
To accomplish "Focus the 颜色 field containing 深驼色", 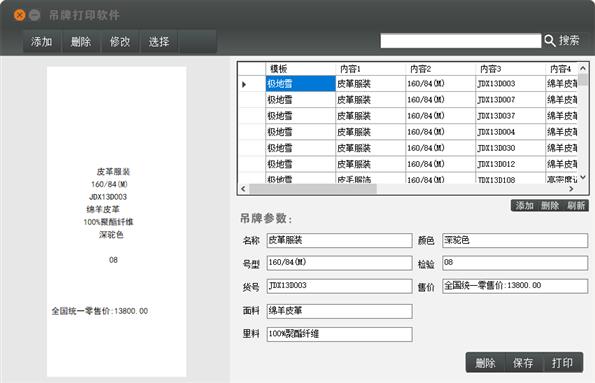I will point(515,240).
